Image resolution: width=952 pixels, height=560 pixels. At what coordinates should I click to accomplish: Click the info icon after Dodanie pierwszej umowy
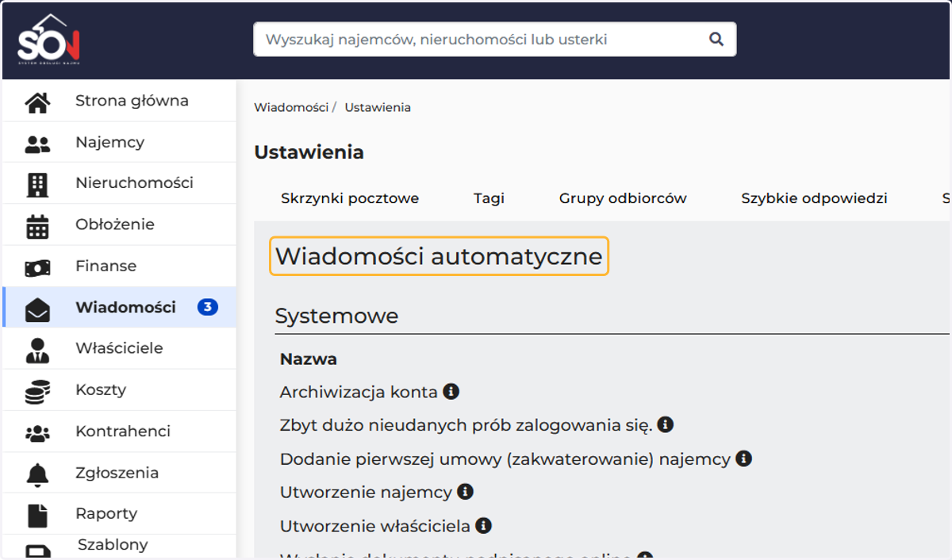coord(743,458)
